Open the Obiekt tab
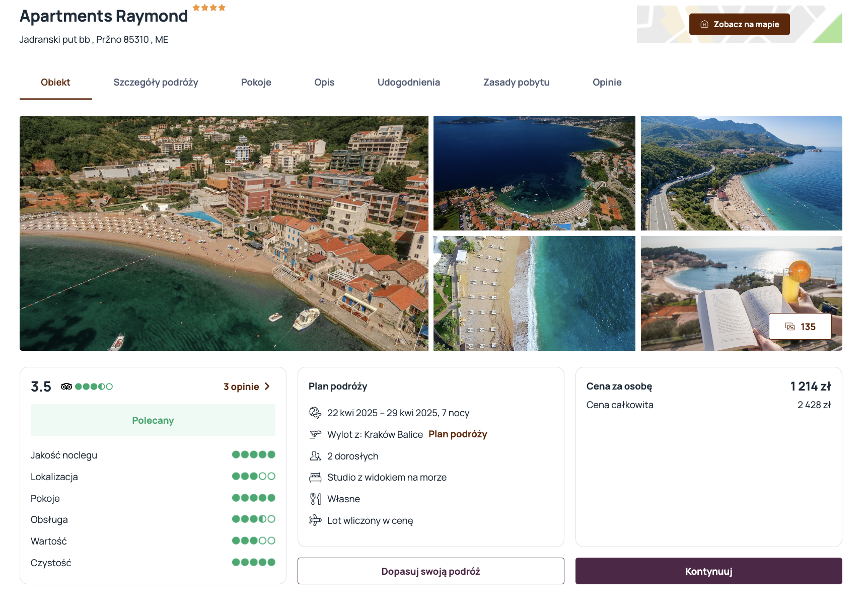The width and height of the screenshot is (866, 616). pyautogui.click(x=55, y=83)
